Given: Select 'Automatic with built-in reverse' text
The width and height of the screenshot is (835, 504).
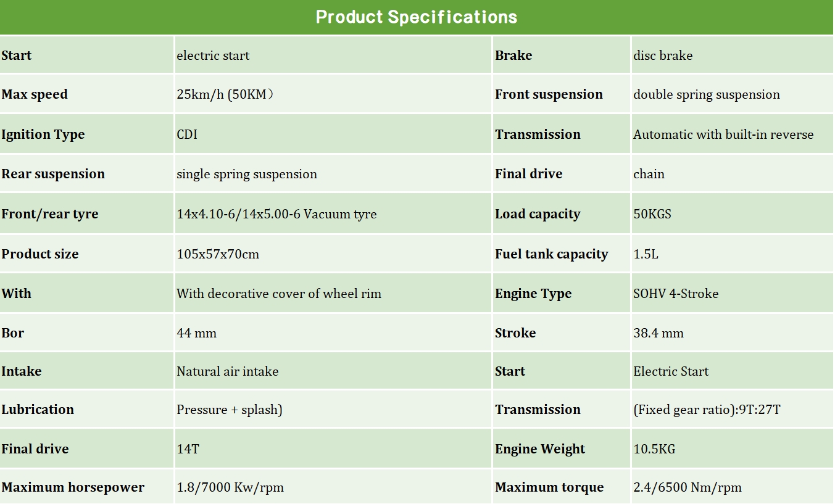Looking at the screenshot, I should point(723,134).
